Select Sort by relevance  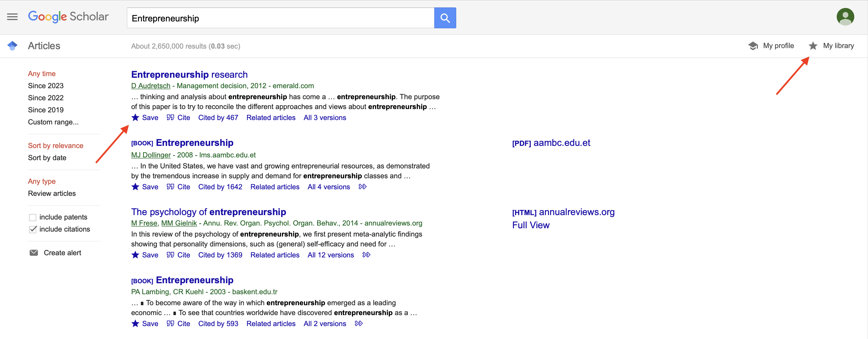(56, 146)
